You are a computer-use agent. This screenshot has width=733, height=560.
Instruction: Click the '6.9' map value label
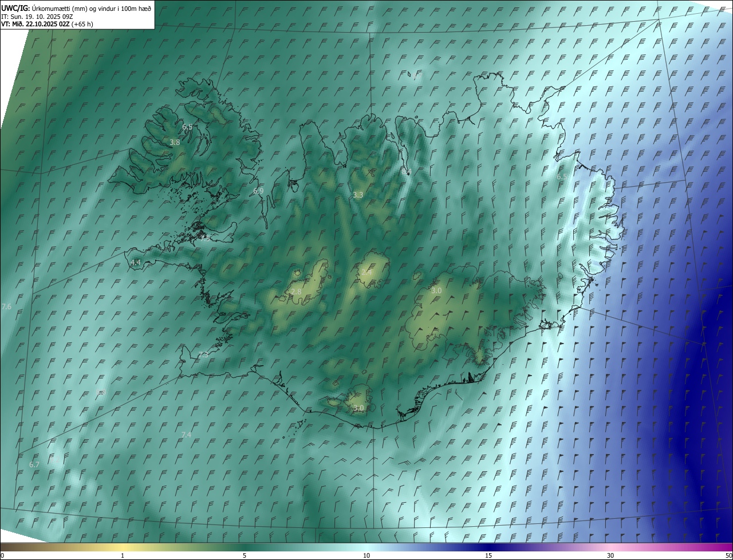pyautogui.click(x=258, y=191)
